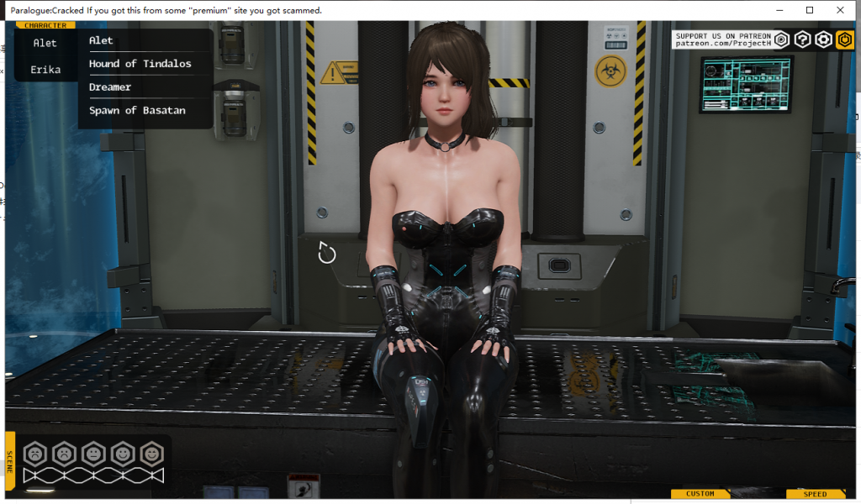Adjust the zigzag expression intensity slider
The height and width of the screenshot is (504, 861).
[x=93, y=475]
